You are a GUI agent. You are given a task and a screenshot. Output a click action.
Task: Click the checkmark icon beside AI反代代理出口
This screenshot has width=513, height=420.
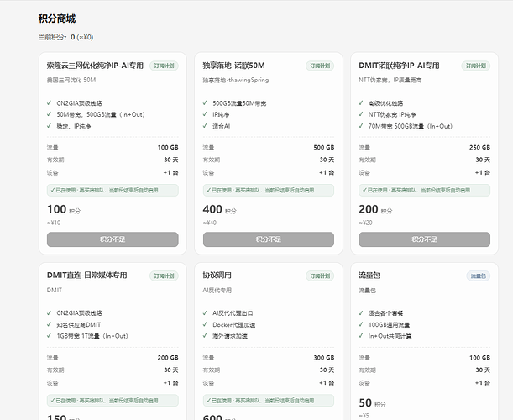click(205, 313)
